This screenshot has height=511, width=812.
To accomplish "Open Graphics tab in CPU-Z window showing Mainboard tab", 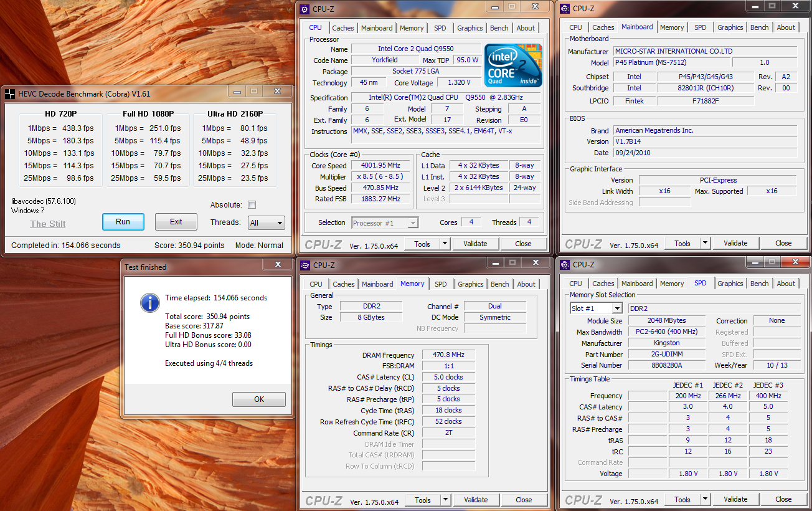I will pos(730,27).
